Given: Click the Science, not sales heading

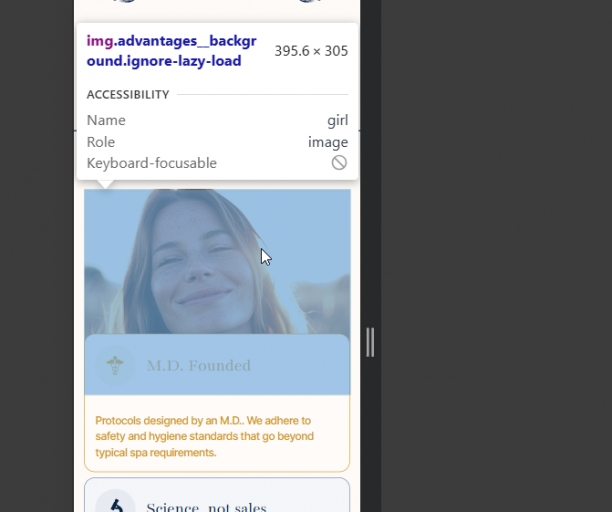Looking at the screenshot, I should [206, 507].
